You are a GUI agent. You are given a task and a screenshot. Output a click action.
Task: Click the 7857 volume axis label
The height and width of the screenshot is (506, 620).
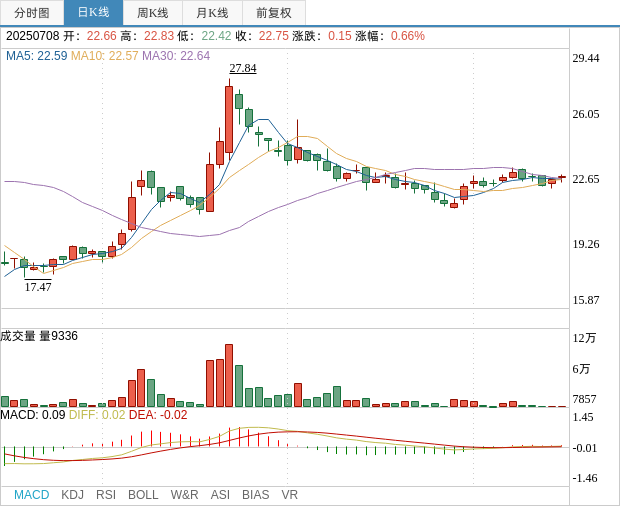(584, 399)
